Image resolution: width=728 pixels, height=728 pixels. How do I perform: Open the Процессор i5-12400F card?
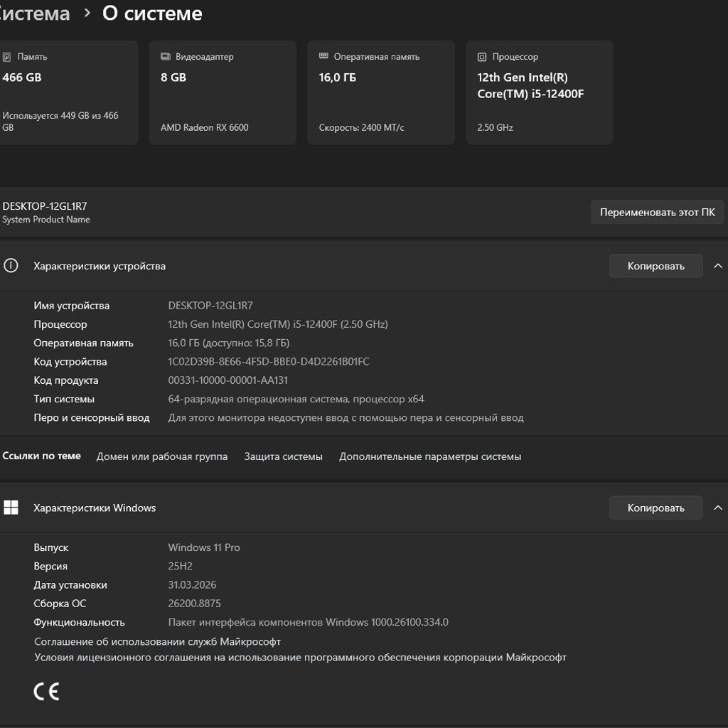tap(540, 92)
